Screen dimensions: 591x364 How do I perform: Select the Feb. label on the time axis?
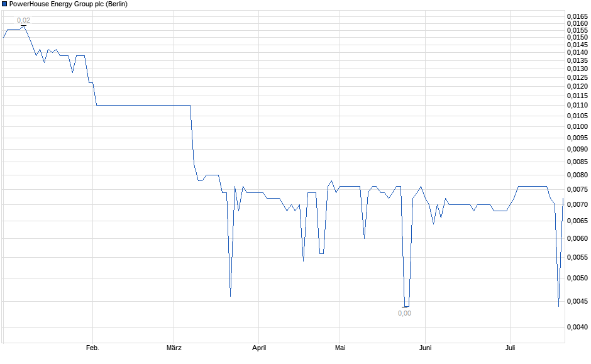(92, 348)
